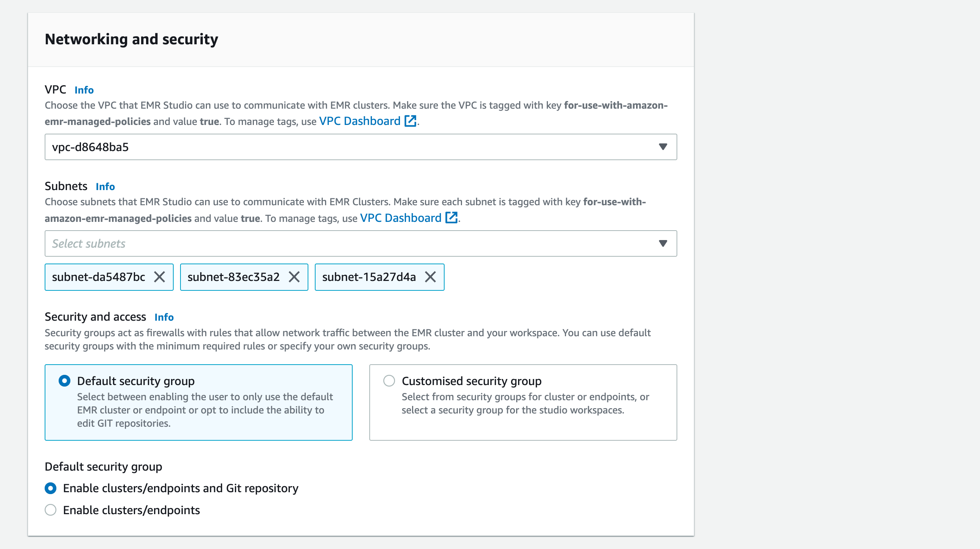The width and height of the screenshot is (980, 549).
Task: Open VPC Dashboard link in Subnets description
Action: pos(401,218)
